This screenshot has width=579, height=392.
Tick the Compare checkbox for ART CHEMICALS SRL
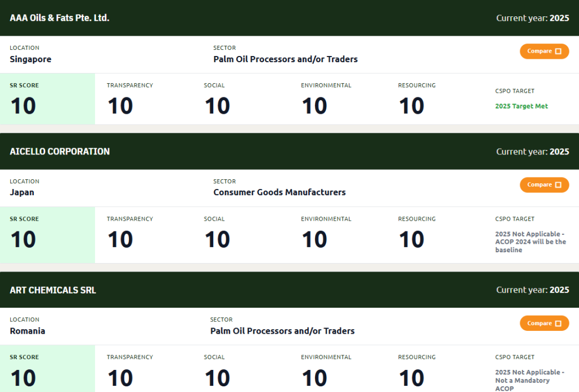pyautogui.click(x=558, y=324)
